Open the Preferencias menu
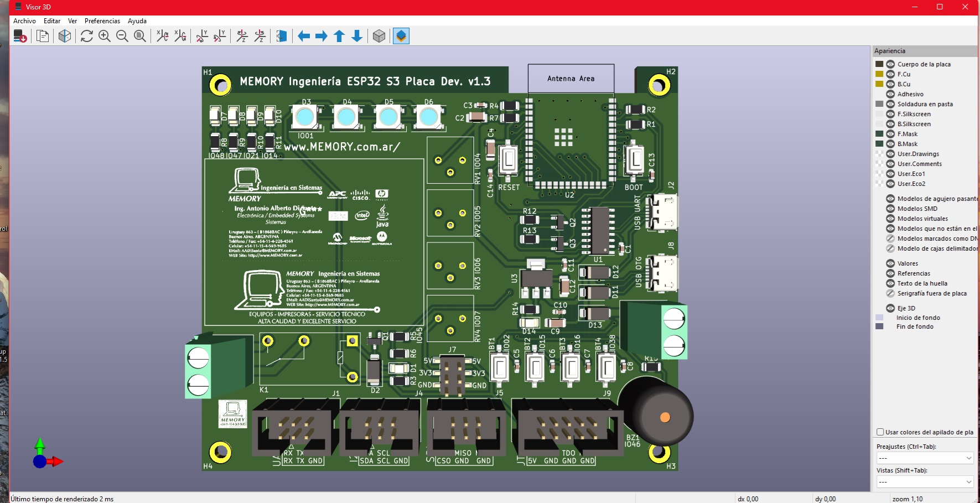Screen dimensions: 980x503 coord(102,20)
